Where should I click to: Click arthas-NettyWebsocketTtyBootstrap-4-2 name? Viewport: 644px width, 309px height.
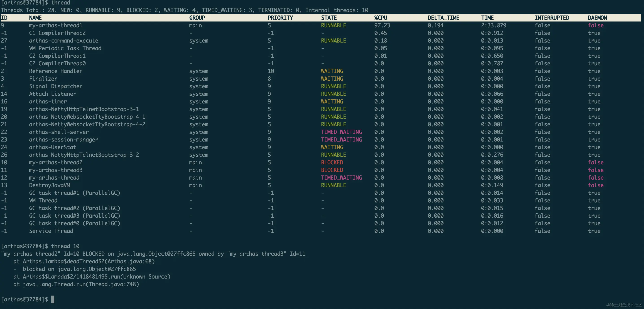87,124
